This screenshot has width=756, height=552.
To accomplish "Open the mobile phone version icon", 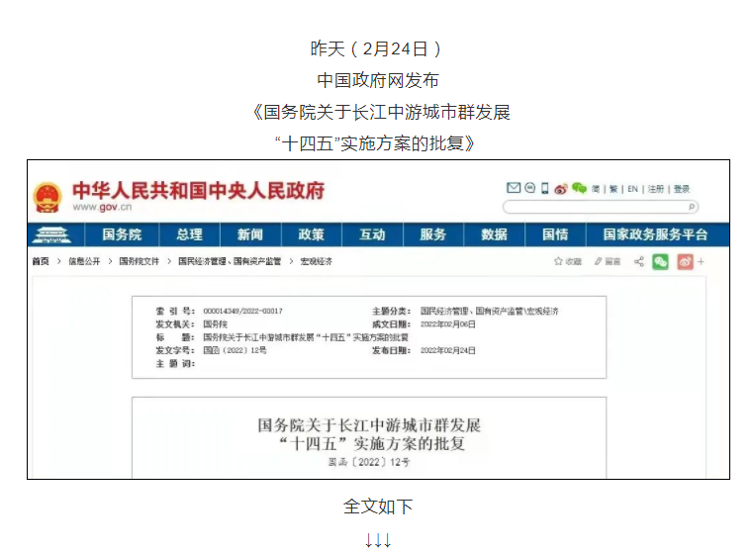I will tap(544, 188).
